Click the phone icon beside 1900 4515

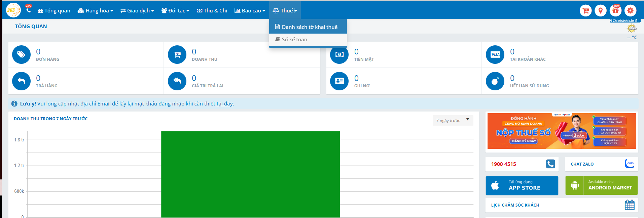click(x=550, y=164)
